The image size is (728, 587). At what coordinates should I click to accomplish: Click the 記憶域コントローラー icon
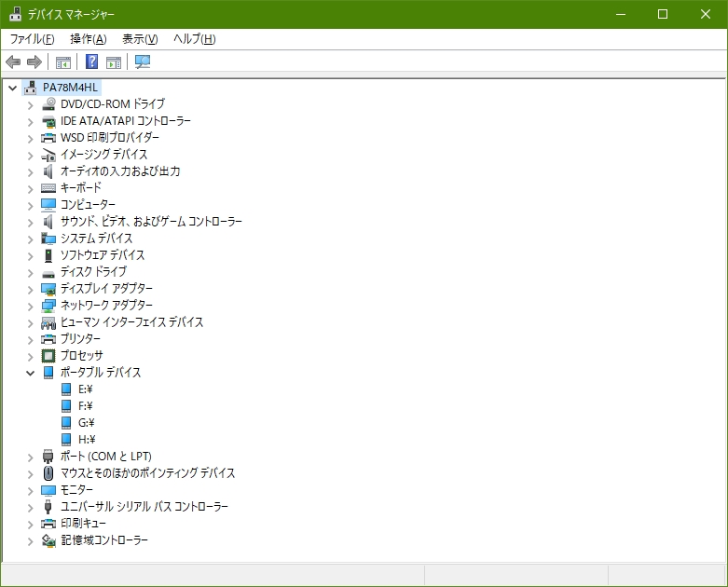pyautogui.click(x=48, y=540)
